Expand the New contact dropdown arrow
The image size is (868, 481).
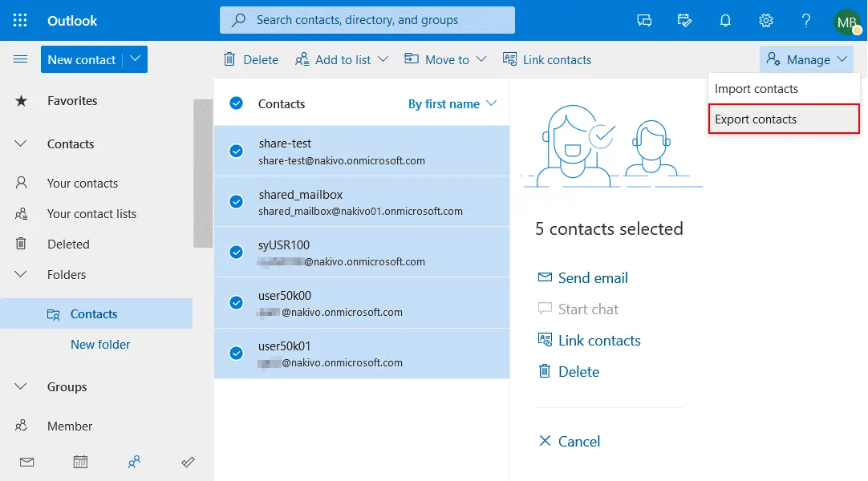click(x=136, y=59)
